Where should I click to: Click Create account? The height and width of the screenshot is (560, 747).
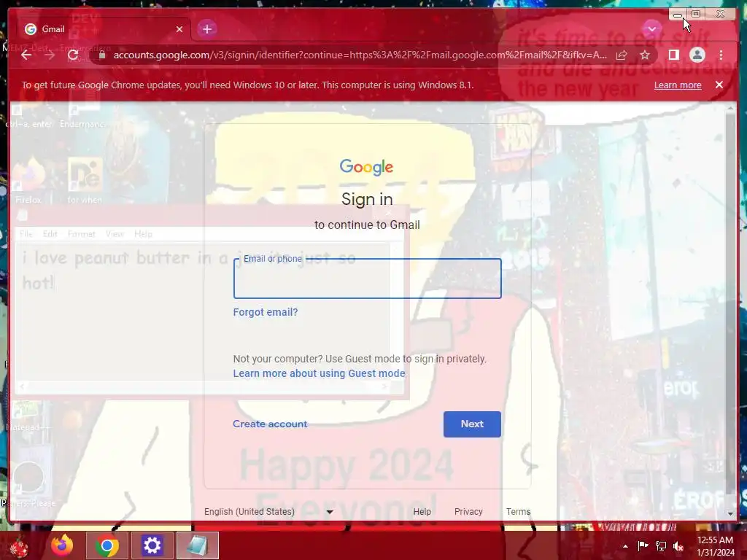(x=270, y=424)
